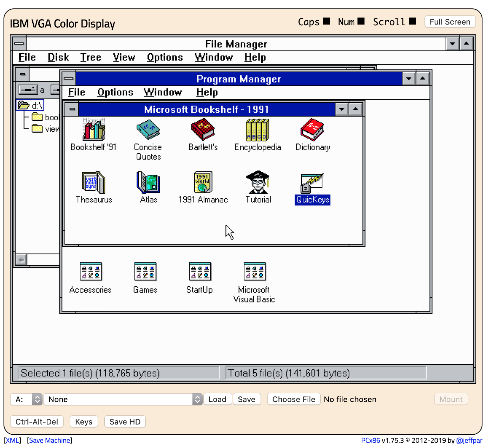Toggle the Caps lock indicator
The width and height of the screenshot is (486, 448).
[x=327, y=21]
